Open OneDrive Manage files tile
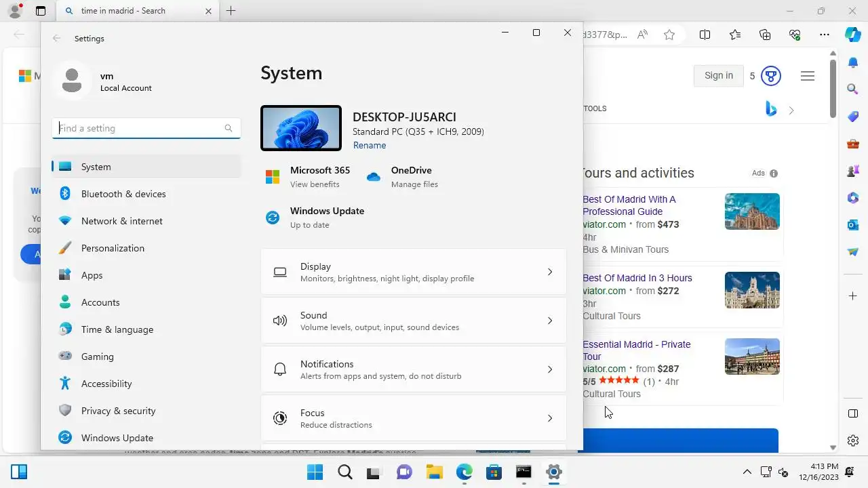Image resolution: width=868 pixels, height=488 pixels. [402, 177]
